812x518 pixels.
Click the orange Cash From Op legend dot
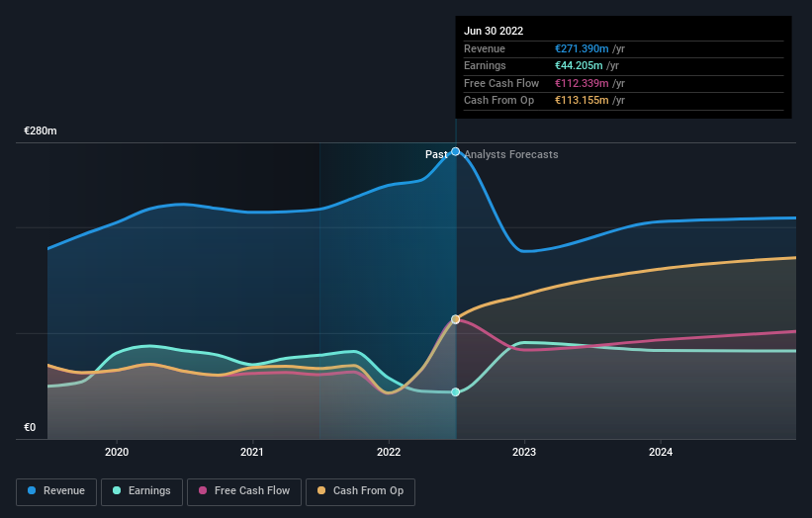(x=321, y=490)
